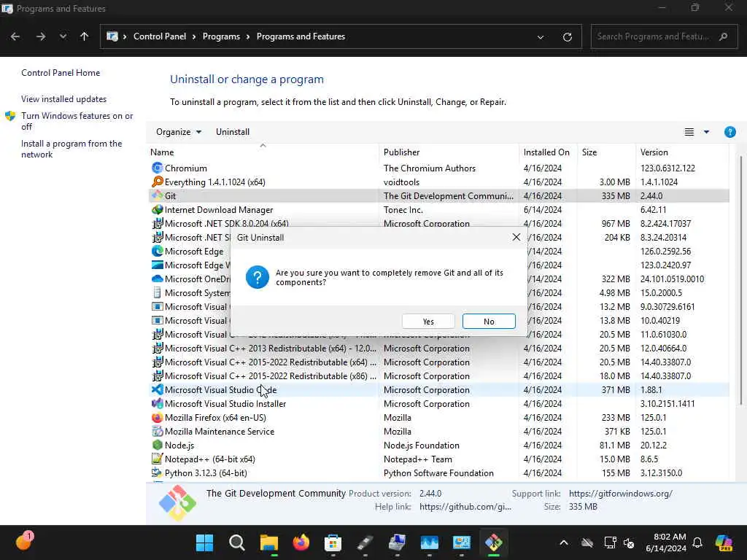
Task: Click Control Panel in breadcrumb
Action: tap(160, 36)
